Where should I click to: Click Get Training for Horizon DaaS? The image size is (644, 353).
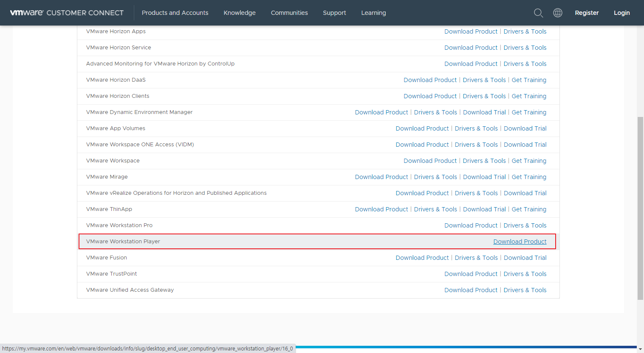click(x=529, y=80)
